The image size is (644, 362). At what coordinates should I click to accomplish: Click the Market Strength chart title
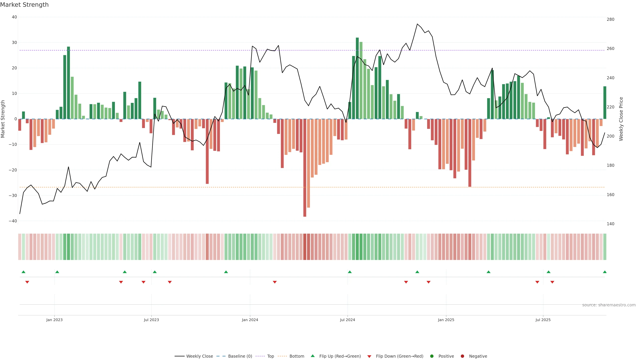tap(24, 5)
